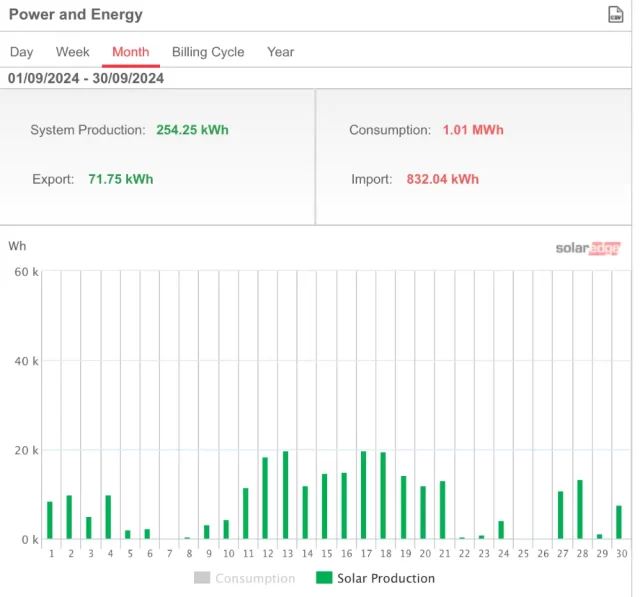Click the Consumption 1.01 MWh value
This screenshot has height=597, width=640.
pos(473,130)
